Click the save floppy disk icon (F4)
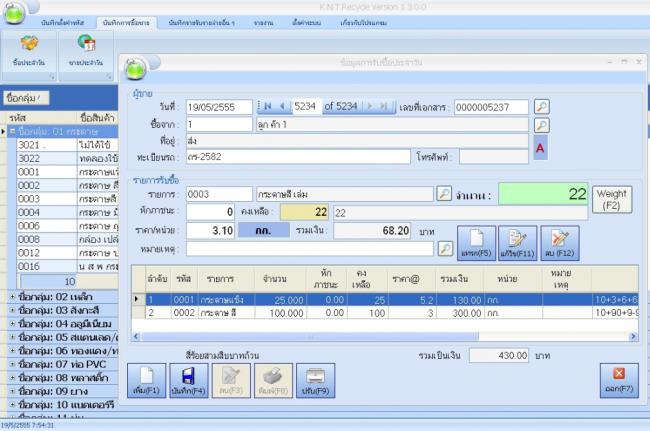 188,382
